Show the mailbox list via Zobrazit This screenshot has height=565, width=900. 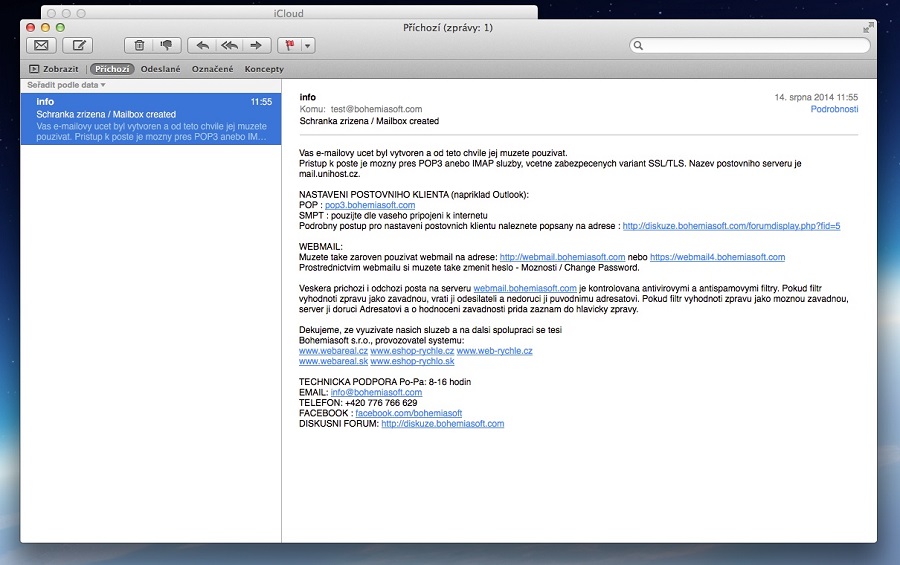pos(54,69)
